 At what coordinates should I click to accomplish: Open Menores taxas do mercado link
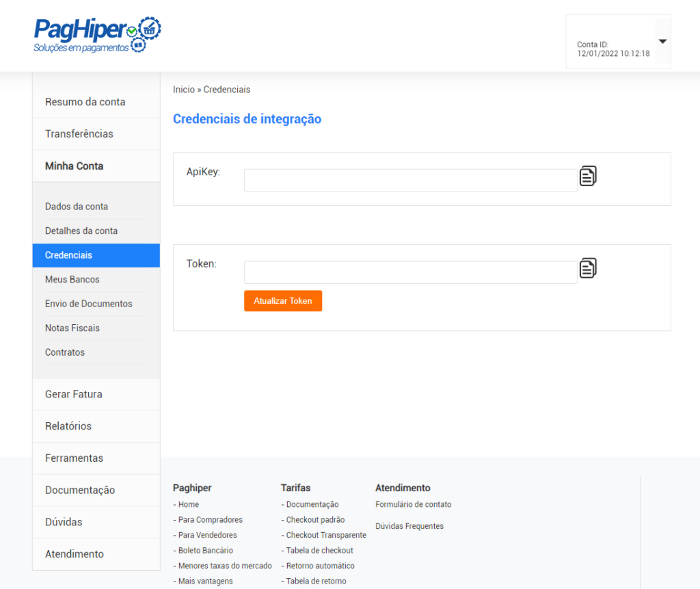[x=225, y=566]
